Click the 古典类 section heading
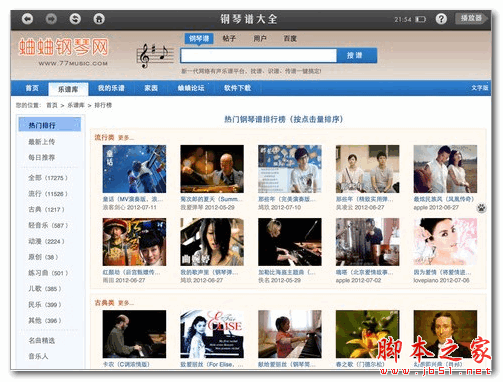The image size is (503, 382). tap(104, 303)
